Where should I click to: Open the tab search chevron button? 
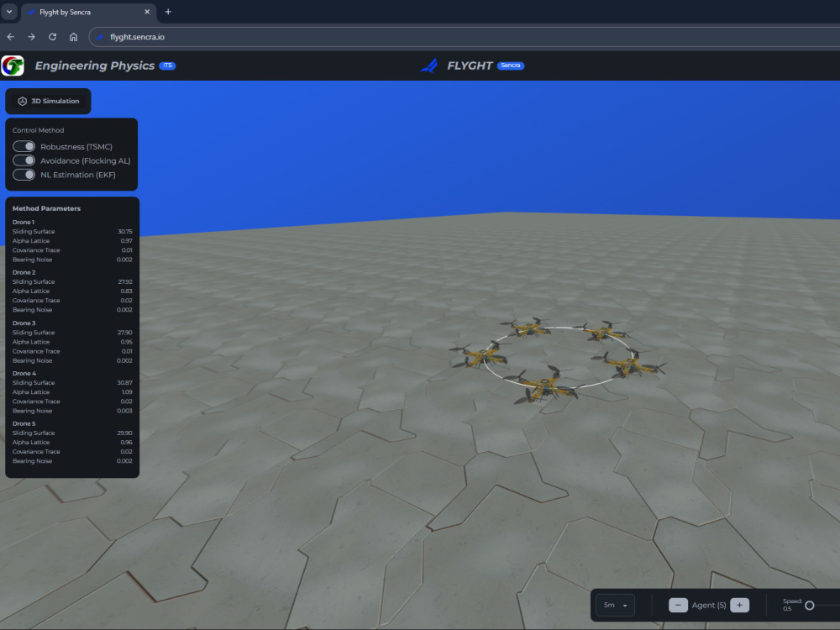[9, 11]
